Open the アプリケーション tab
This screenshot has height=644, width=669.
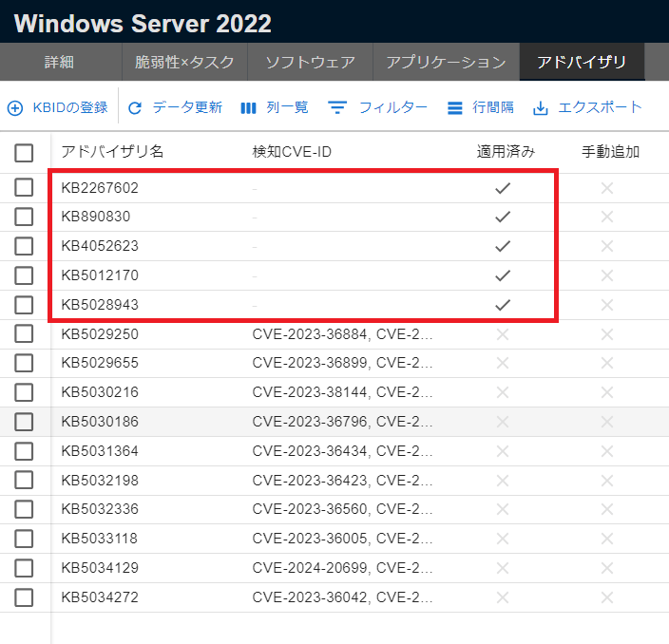[x=447, y=62]
